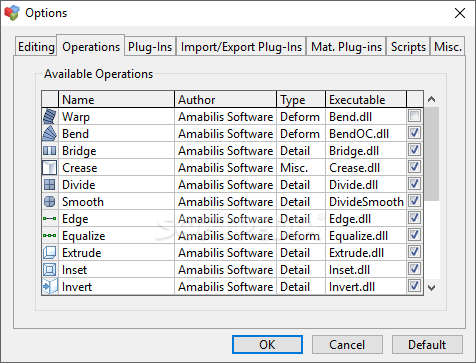This screenshot has height=363, width=476.
Task: Click the Bridge operation icon
Action: 50,151
